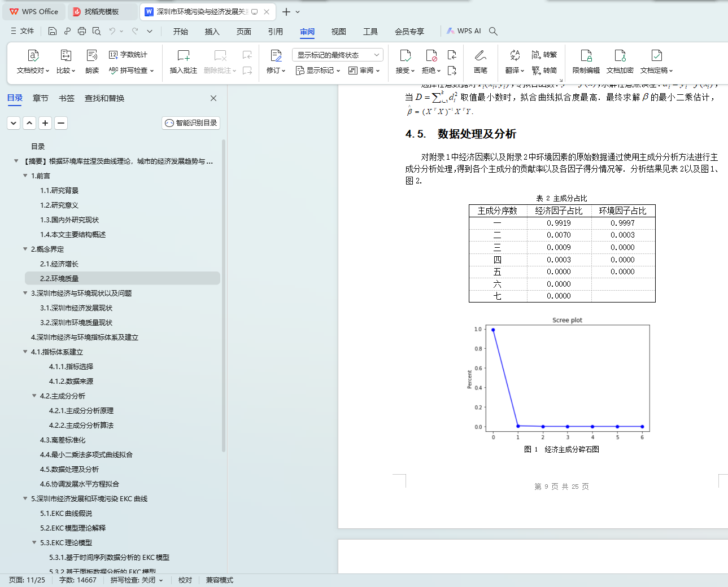This screenshot has height=587, width=728.
Task: Click 插入批注 to add a comment
Action: point(184,62)
